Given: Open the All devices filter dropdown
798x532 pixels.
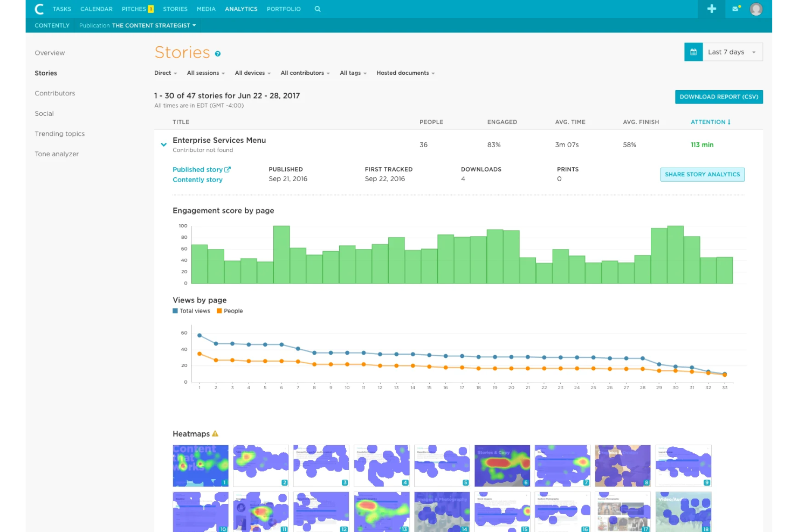Looking at the screenshot, I should click(252, 73).
